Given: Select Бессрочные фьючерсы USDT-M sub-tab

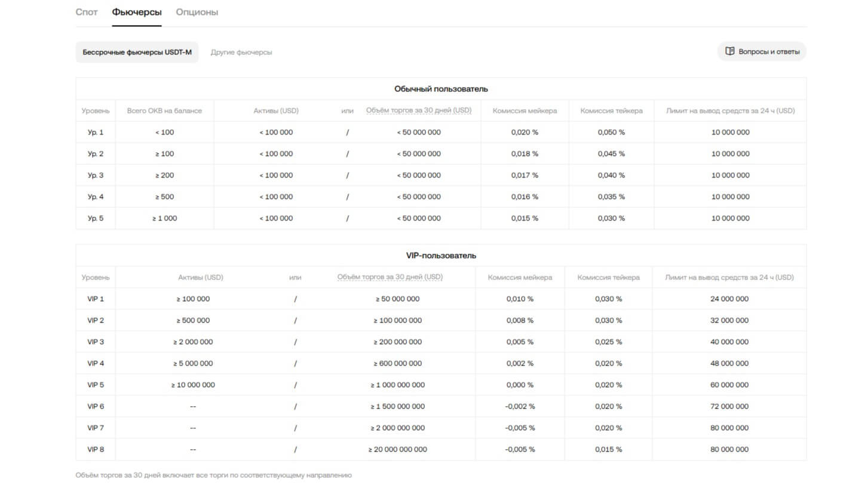Looking at the screenshot, I should 137,52.
